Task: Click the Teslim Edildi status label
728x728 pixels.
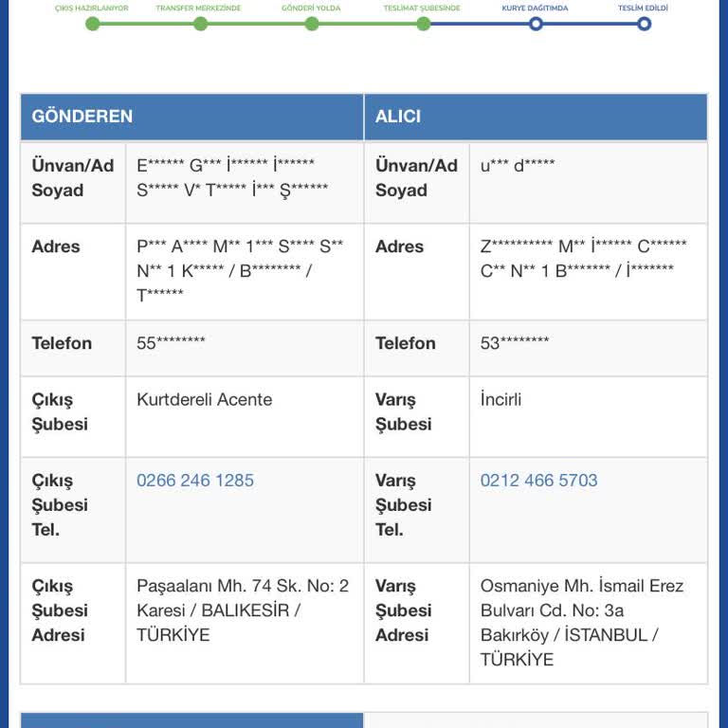Action: (643, 8)
